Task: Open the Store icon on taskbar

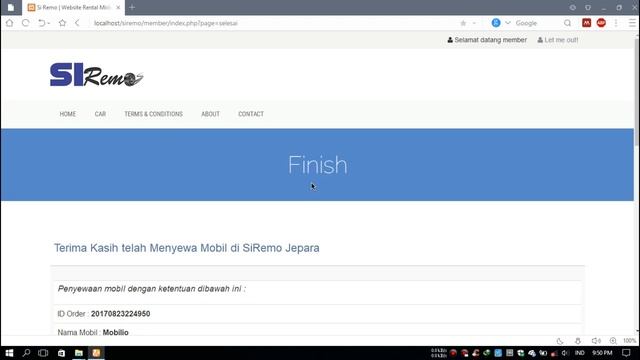Action: pyautogui.click(x=61, y=353)
